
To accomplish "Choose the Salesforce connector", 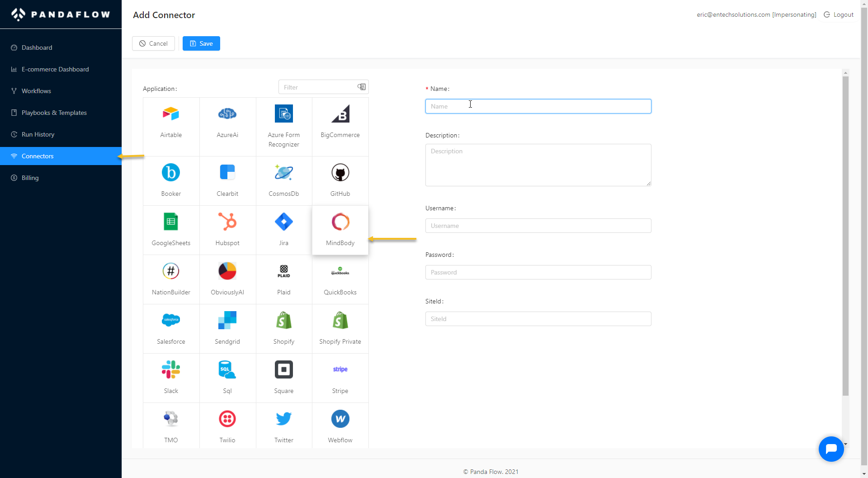I will (171, 329).
